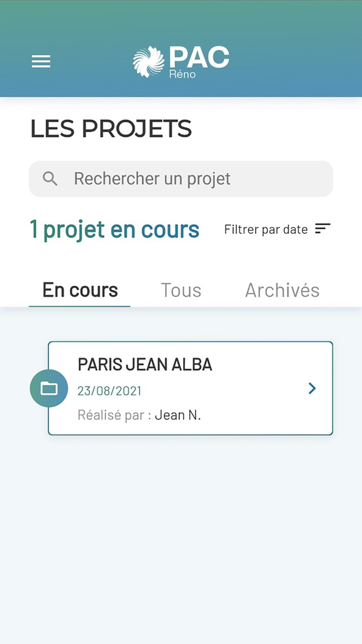Click the sort lines filter icon

pos(322,229)
